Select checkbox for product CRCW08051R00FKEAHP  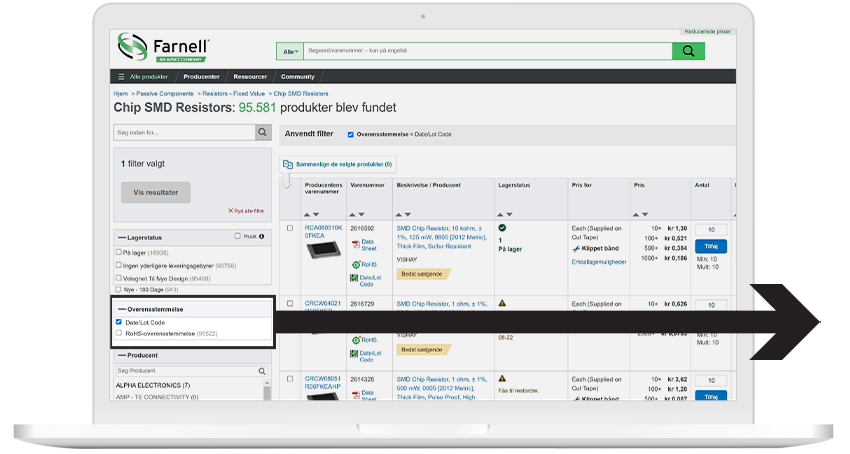point(290,379)
